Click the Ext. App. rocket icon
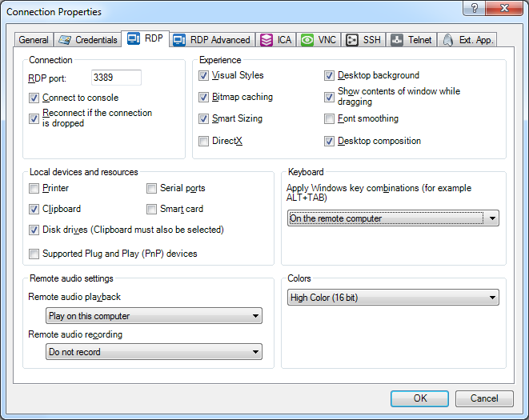 448,40
